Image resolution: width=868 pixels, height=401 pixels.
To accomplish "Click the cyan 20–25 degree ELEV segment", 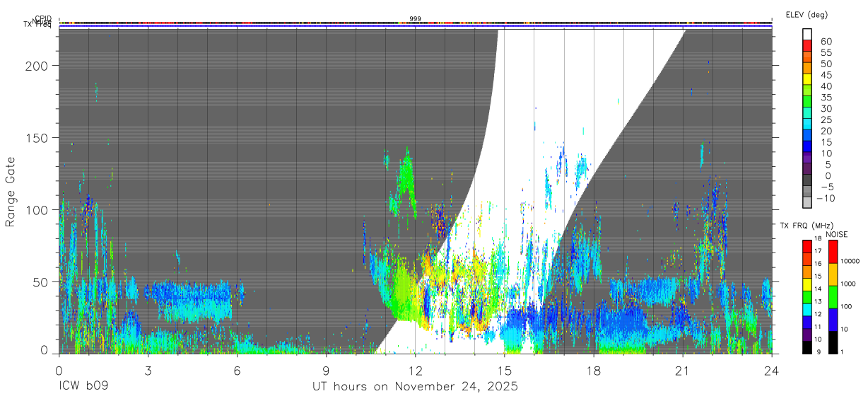I will [x=807, y=124].
